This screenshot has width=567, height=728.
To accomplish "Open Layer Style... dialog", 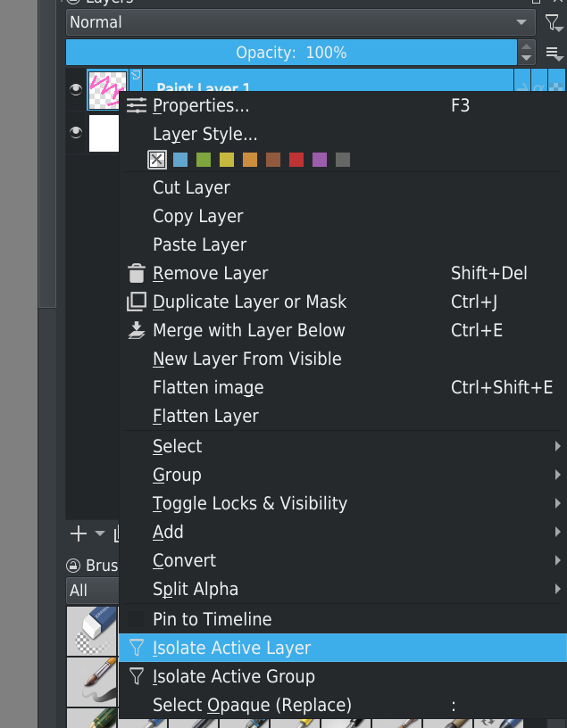I will [204, 135].
